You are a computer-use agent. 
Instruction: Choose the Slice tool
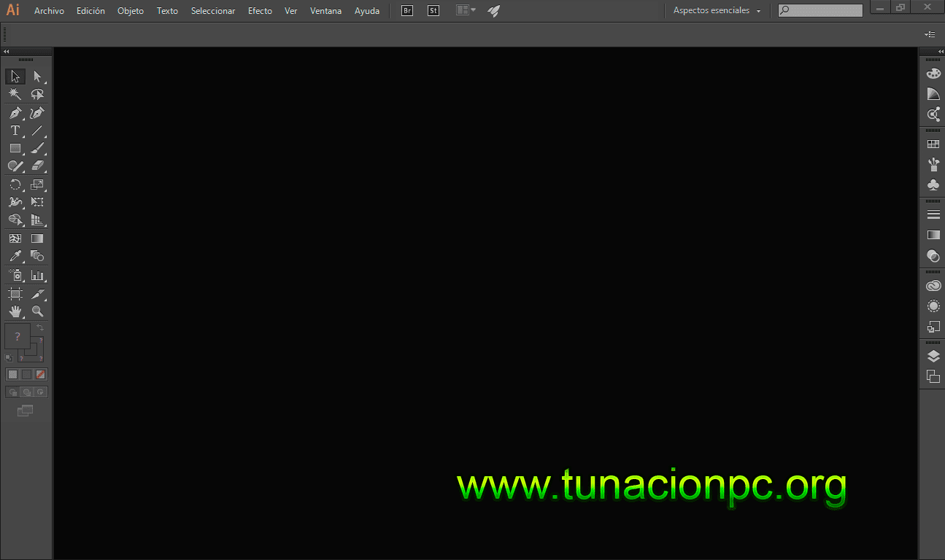tap(37, 293)
